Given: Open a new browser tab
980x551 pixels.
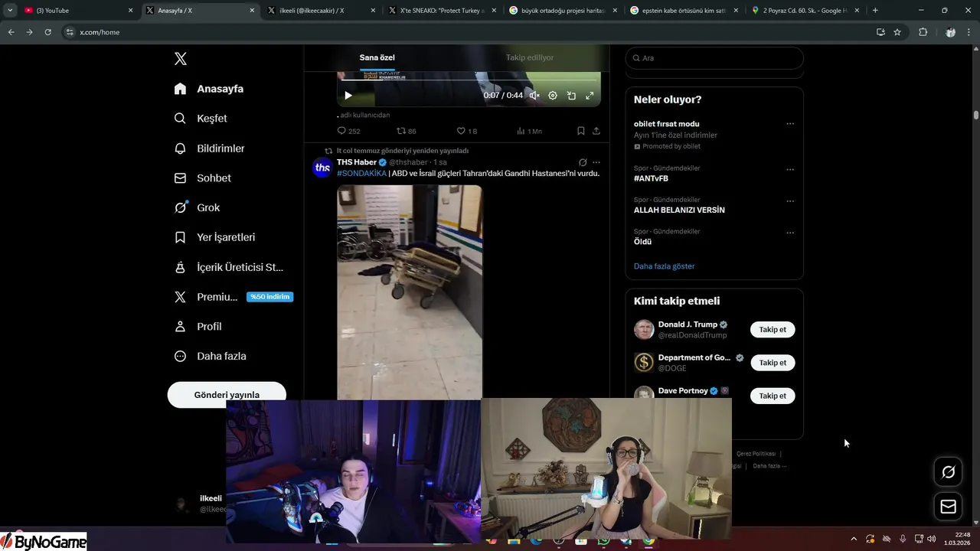Looking at the screenshot, I should click(x=875, y=11).
